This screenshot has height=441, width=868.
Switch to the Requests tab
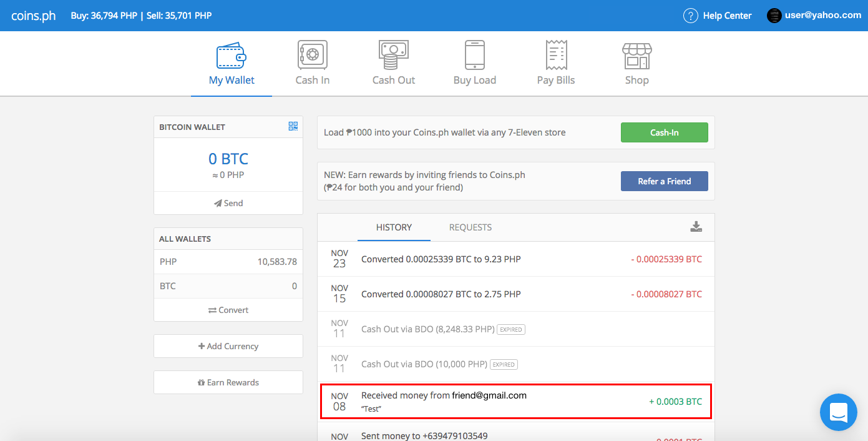[471, 227]
